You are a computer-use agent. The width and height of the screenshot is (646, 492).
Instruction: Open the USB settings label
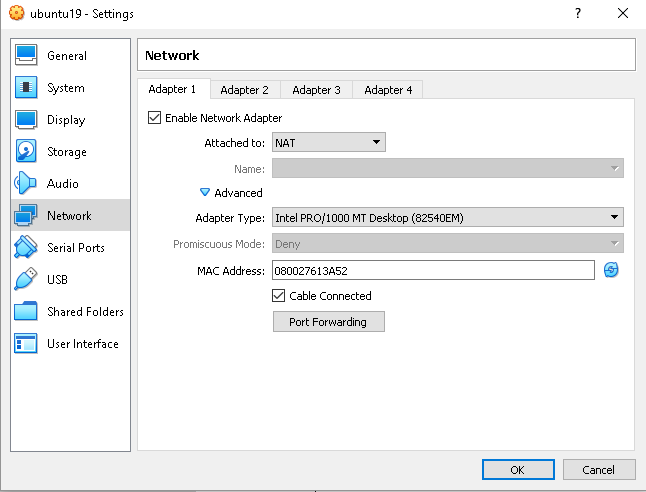57,280
